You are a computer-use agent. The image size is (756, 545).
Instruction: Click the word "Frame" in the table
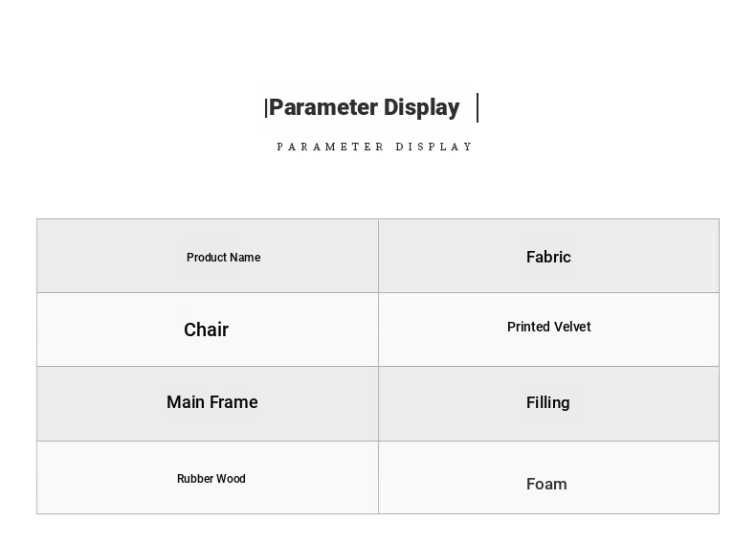233,402
